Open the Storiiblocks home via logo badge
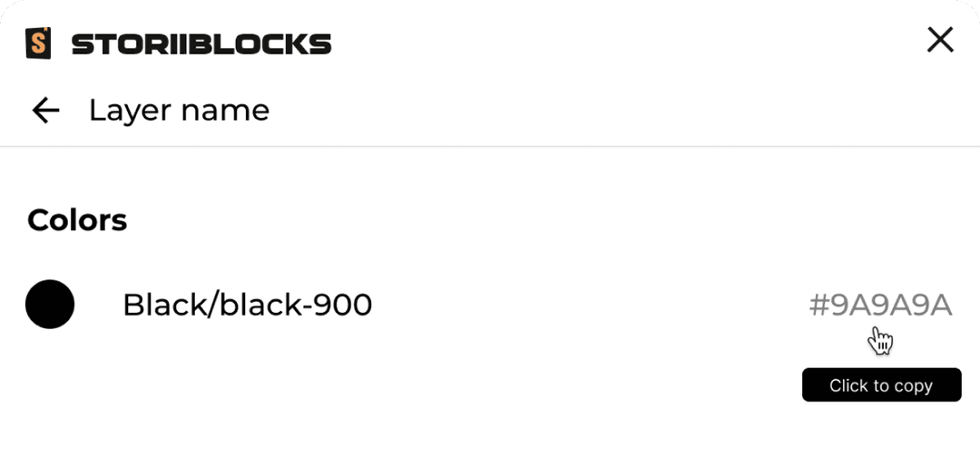980x476 pixels. (38, 43)
